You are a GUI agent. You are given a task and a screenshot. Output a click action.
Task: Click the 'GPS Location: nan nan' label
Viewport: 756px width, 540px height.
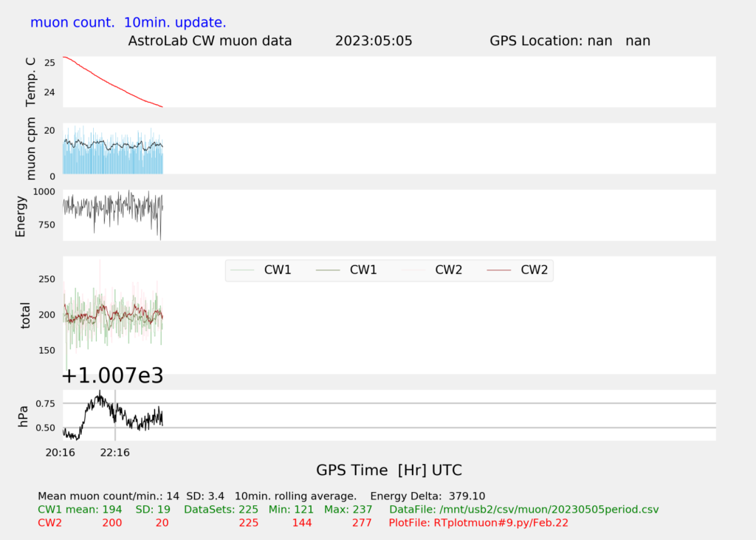[570, 41]
